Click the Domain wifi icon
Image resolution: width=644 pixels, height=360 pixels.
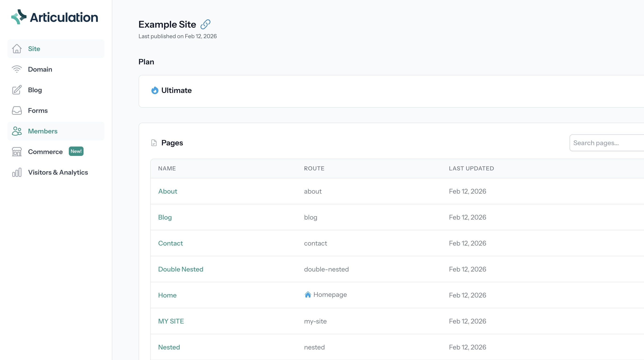(x=17, y=69)
